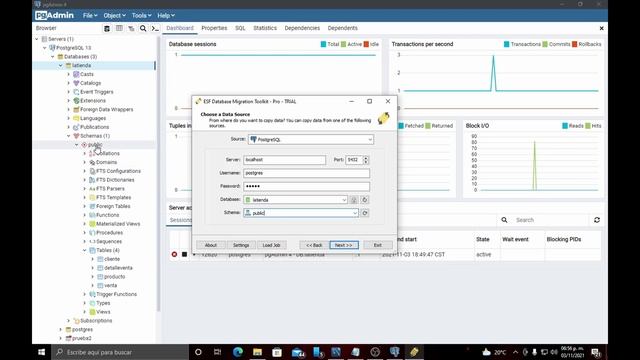Click the Server field containing localhost

284,160
